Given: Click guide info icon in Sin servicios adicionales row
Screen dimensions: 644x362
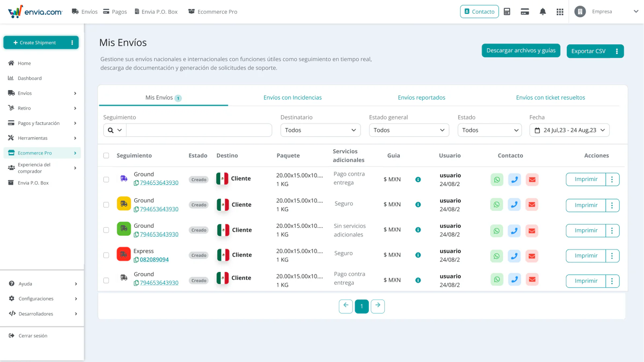Looking at the screenshot, I should pyautogui.click(x=418, y=230).
